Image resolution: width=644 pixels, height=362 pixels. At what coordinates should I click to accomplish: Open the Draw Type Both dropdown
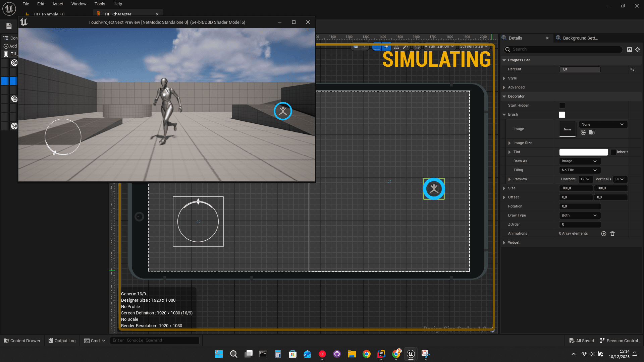click(580, 216)
